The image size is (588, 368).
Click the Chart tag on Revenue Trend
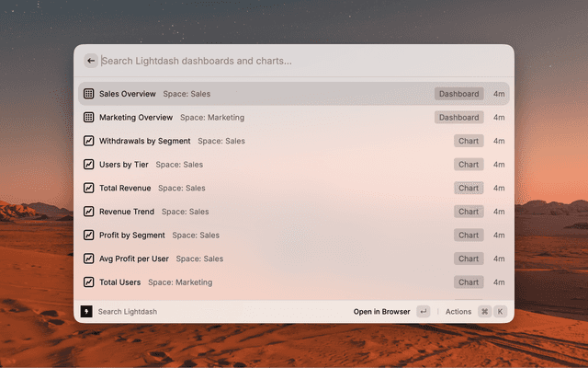tap(469, 212)
